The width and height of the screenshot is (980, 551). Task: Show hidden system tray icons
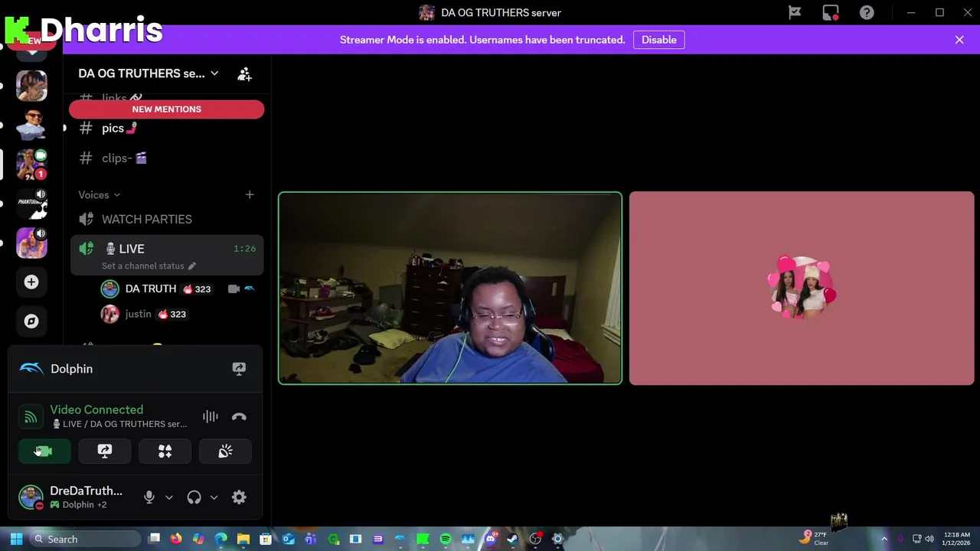(x=884, y=539)
